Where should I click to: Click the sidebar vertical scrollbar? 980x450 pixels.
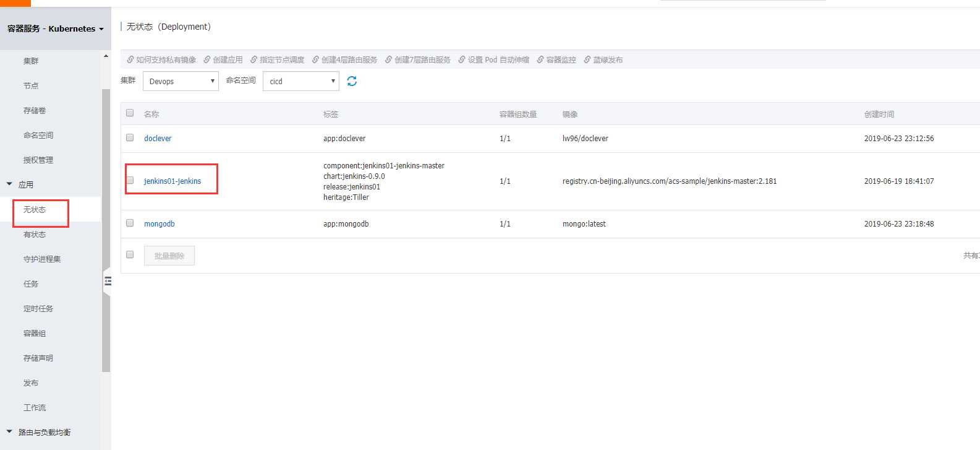[x=106, y=230]
